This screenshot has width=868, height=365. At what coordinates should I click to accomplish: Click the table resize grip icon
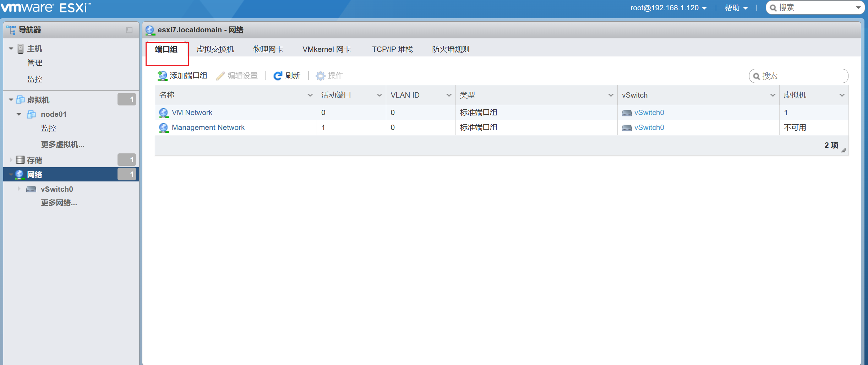[x=844, y=150]
